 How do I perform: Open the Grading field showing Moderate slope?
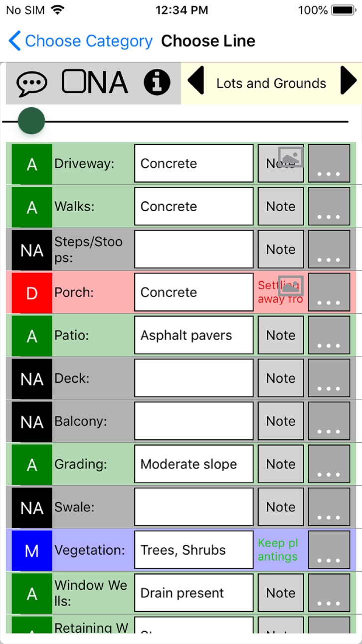pyautogui.click(x=194, y=464)
